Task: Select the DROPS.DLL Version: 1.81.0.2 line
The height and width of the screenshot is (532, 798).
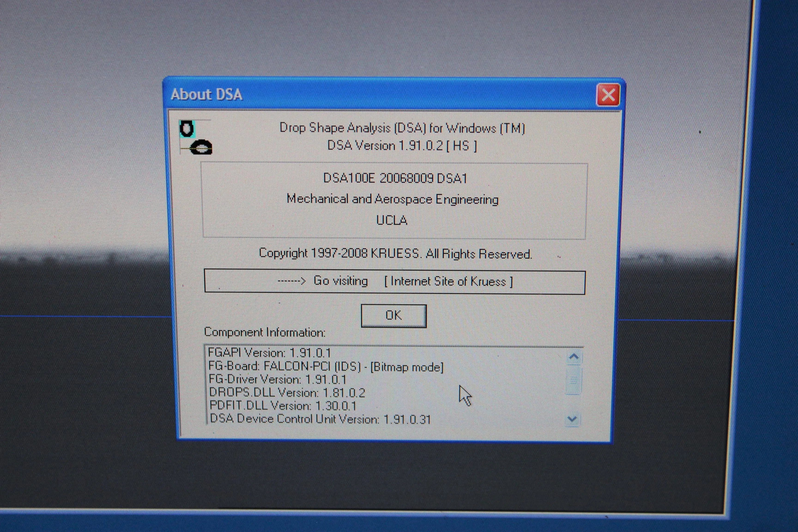Action: 287,393
